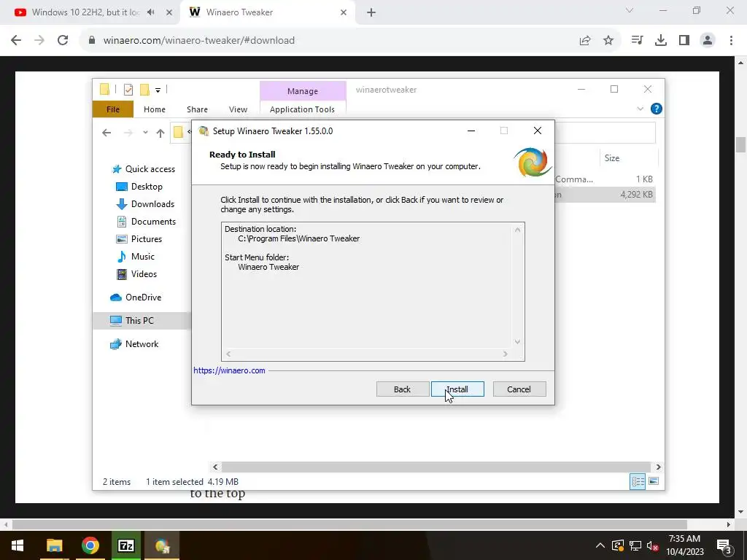Toggle the browser side panel icon
747x560 pixels.
click(x=684, y=41)
